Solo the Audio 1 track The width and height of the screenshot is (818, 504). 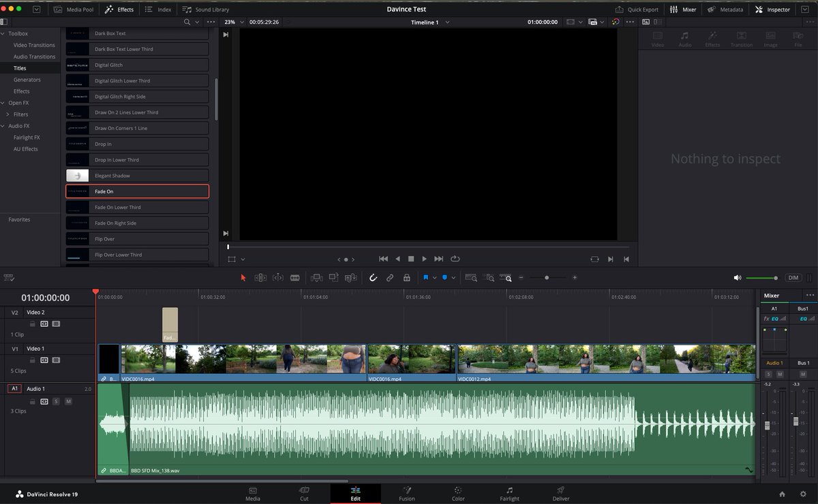click(56, 402)
